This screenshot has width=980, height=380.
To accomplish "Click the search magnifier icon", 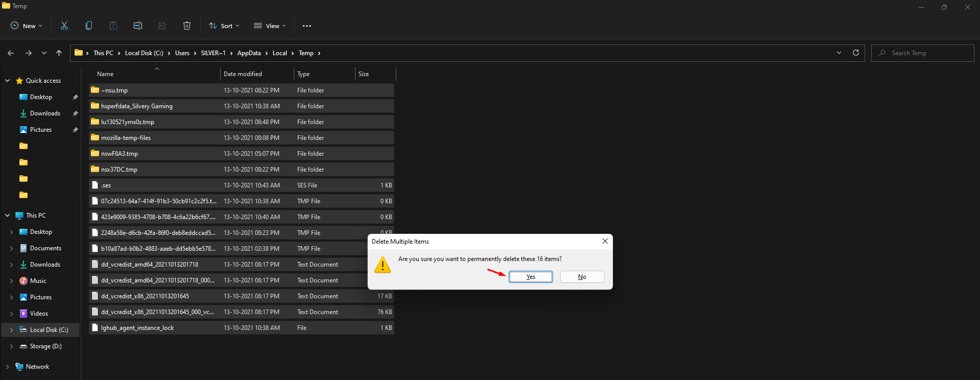I will (882, 53).
